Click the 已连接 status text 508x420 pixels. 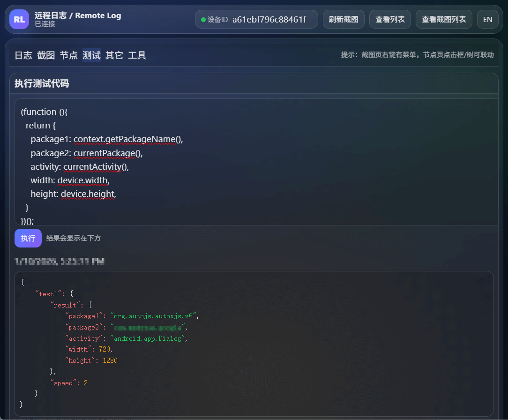(45, 24)
